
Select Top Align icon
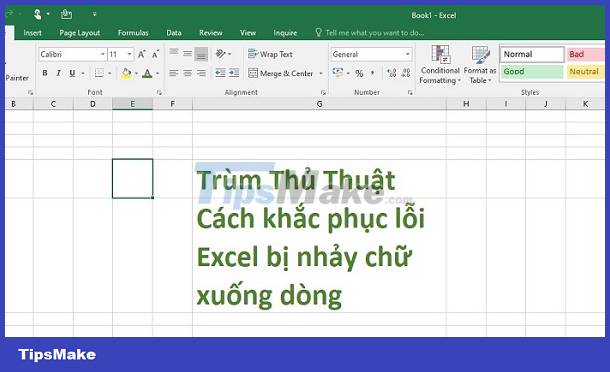coord(174,53)
